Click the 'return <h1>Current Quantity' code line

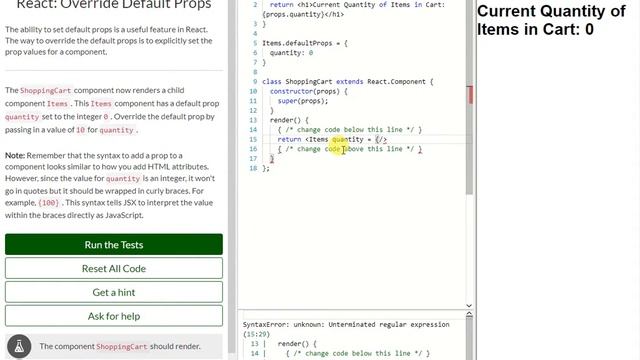click(x=353, y=9)
